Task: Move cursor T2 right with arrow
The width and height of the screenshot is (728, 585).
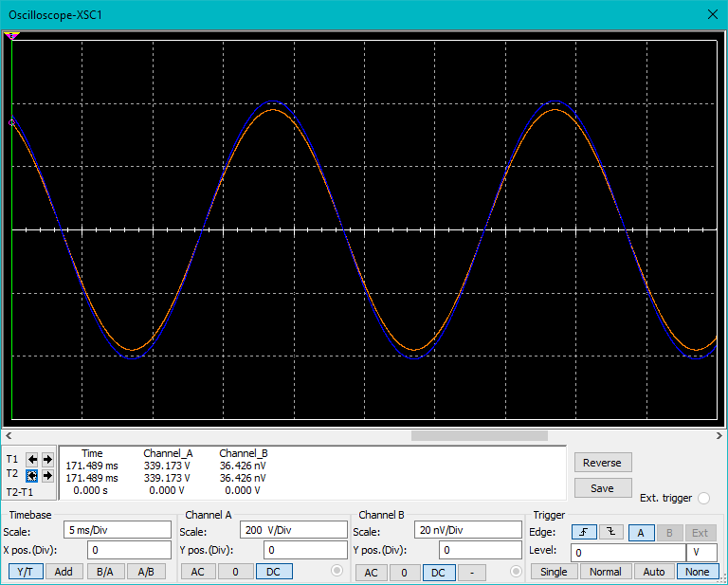Action: (47, 476)
